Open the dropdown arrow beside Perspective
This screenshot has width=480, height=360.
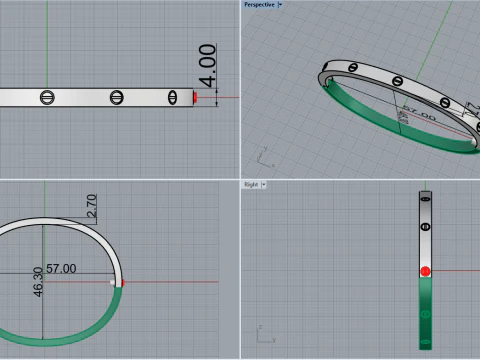280,5
